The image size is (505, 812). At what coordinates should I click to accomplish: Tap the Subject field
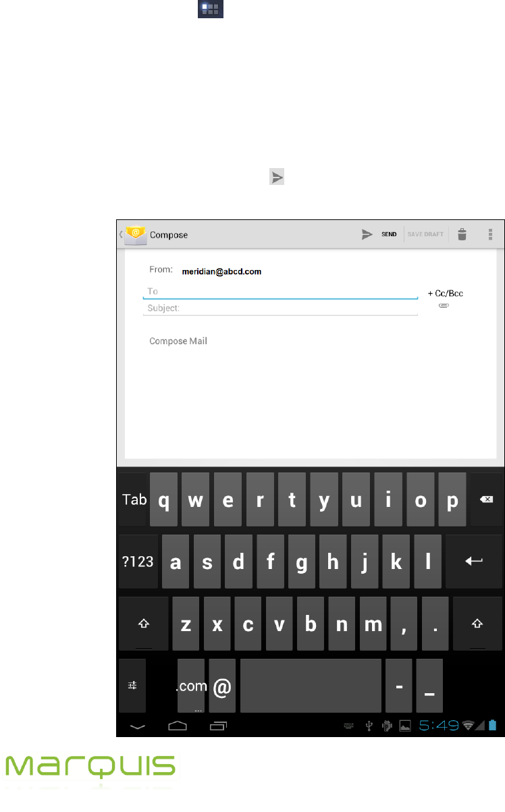(x=280, y=308)
